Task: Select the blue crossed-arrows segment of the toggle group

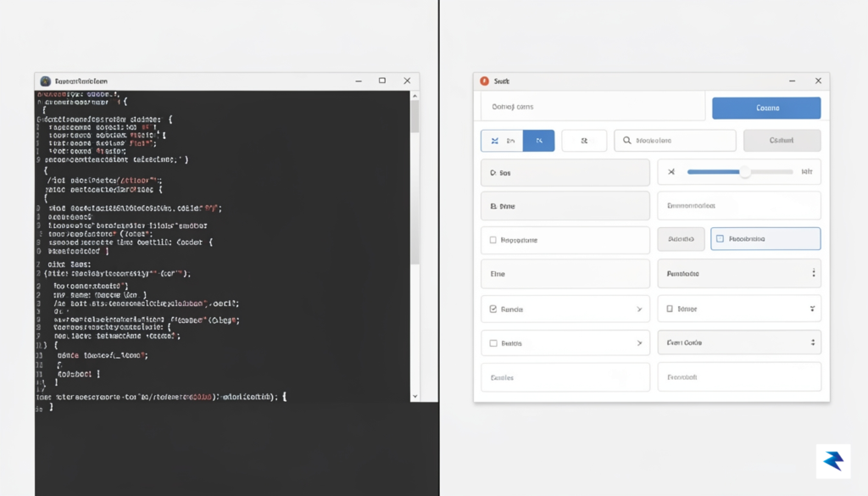Action: 502,141
